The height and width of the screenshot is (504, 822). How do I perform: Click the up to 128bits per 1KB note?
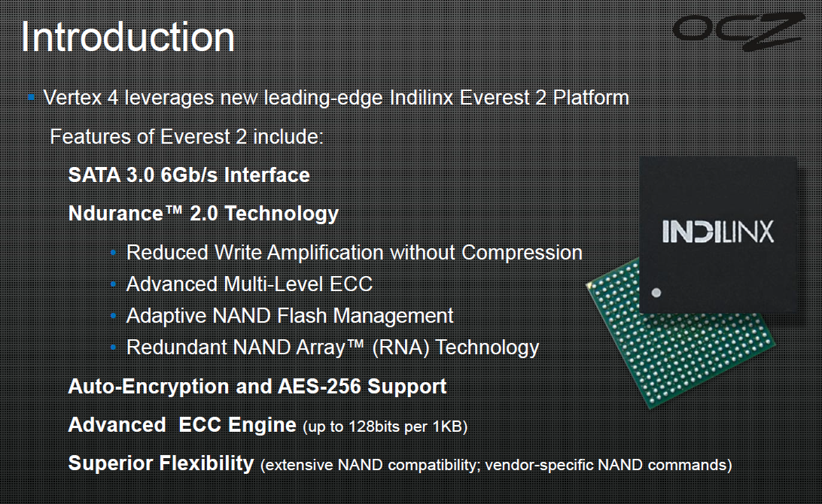coord(385,427)
